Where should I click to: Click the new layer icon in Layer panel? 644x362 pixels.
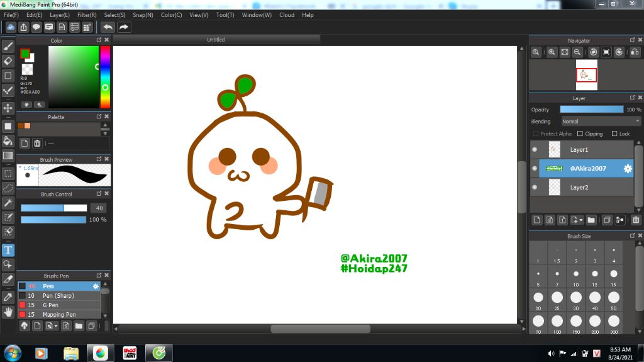(537, 220)
